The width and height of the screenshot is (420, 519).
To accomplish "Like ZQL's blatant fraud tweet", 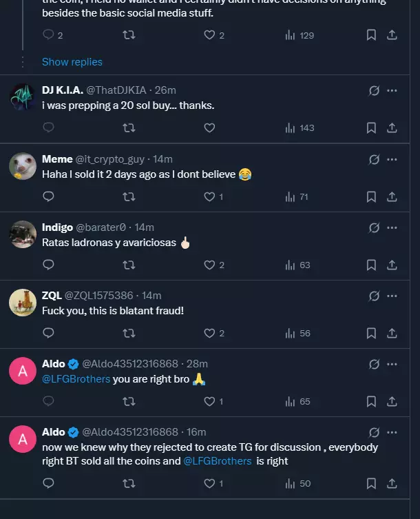I will click(x=210, y=333).
